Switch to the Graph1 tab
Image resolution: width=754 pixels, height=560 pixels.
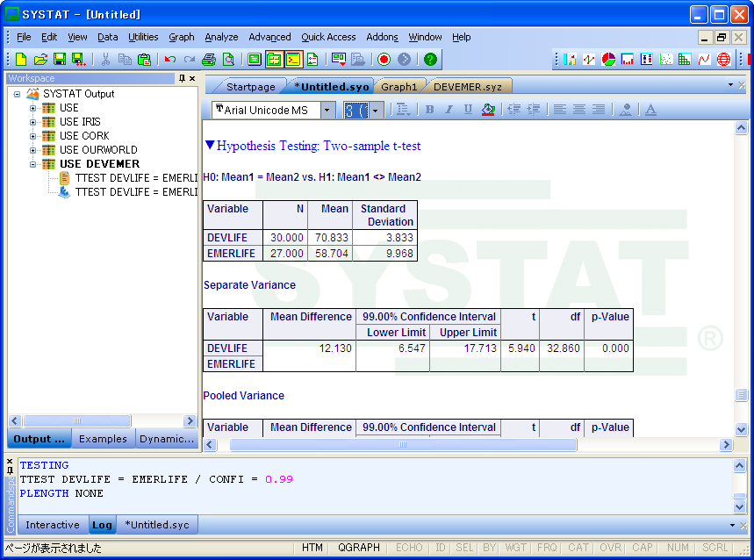(399, 87)
